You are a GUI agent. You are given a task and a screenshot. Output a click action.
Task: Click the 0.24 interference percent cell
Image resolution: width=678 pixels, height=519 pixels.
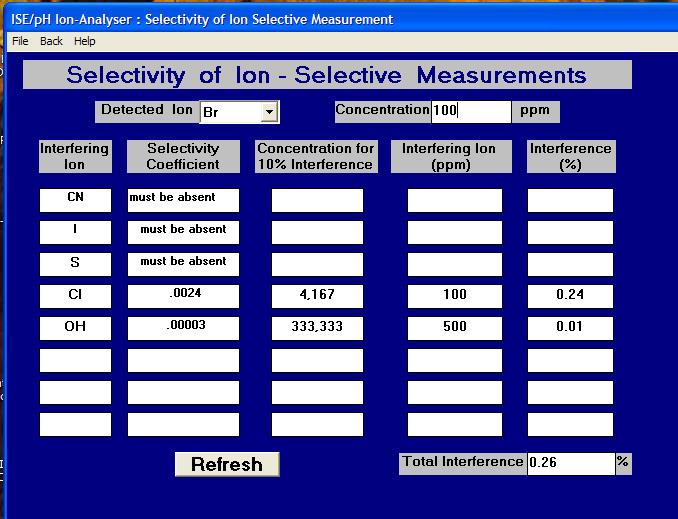(x=570, y=296)
